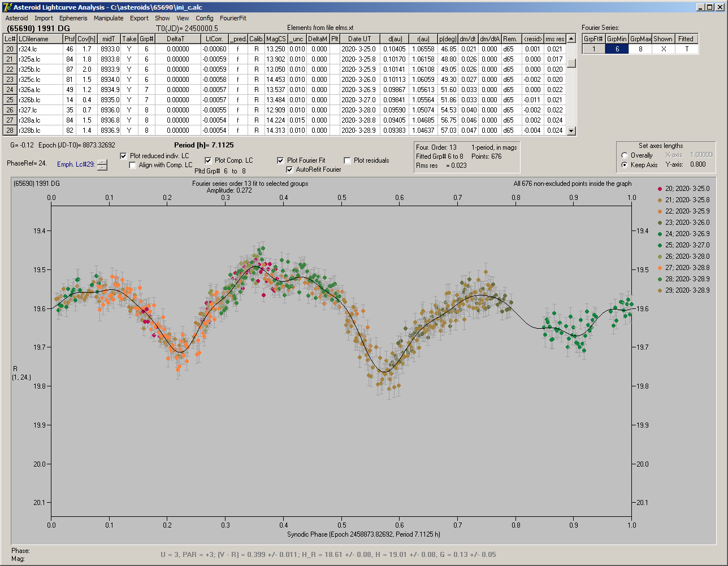Open the View menu
728x566 pixels.
tap(183, 18)
